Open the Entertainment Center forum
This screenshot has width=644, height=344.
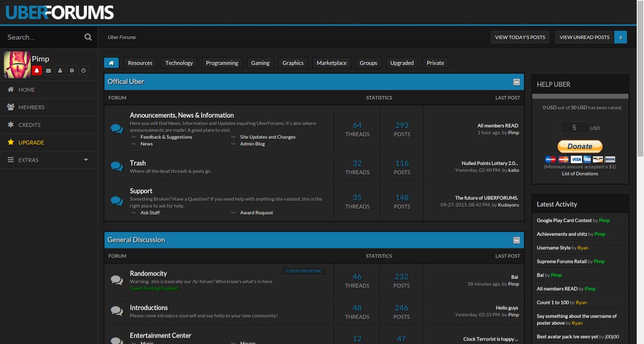click(x=161, y=336)
